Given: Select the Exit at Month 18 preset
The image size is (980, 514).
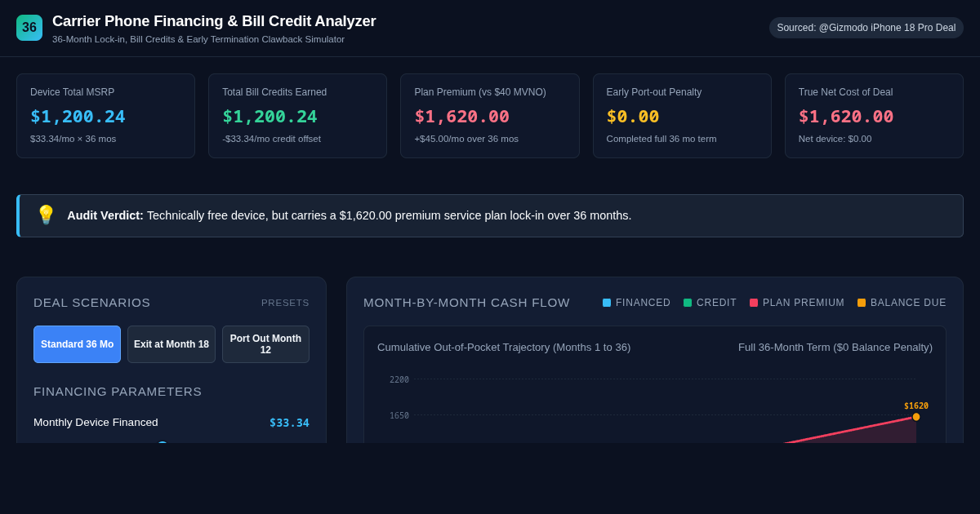Looking at the screenshot, I should coord(171,344).
